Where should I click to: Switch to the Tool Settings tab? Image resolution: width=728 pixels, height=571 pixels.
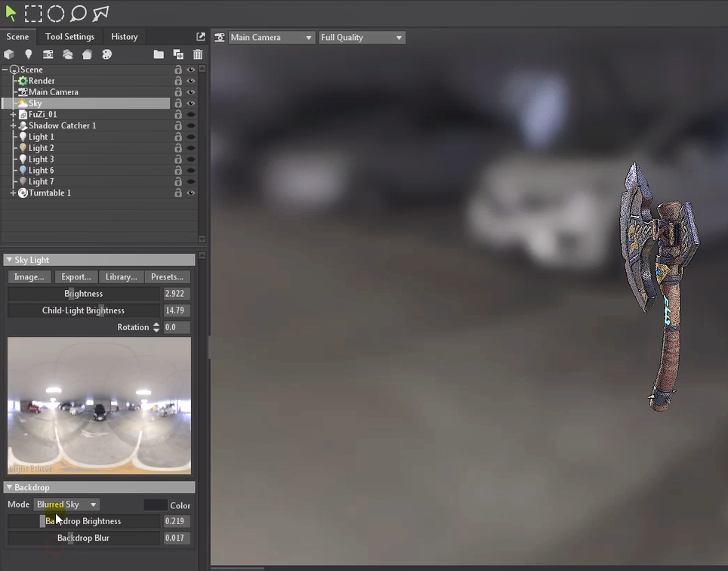[69, 36]
